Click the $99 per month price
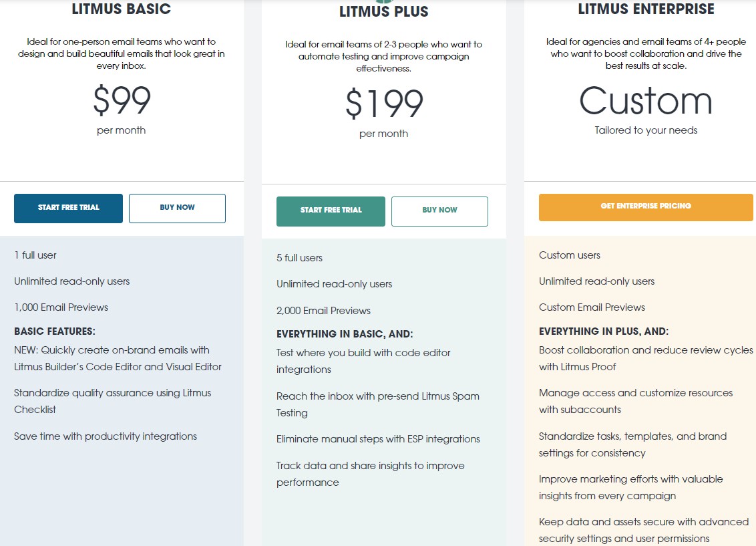This screenshot has height=546, width=756. (122, 100)
